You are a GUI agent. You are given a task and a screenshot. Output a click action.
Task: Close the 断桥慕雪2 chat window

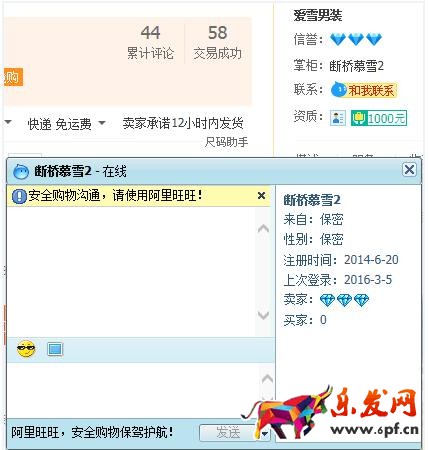pyautogui.click(x=409, y=170)
